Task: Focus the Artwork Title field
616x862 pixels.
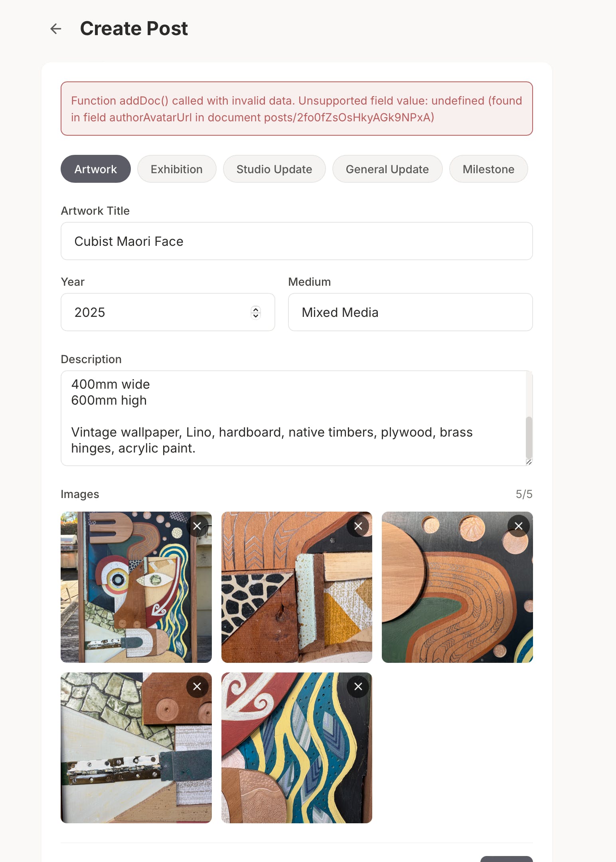Action: coord(297,241)
